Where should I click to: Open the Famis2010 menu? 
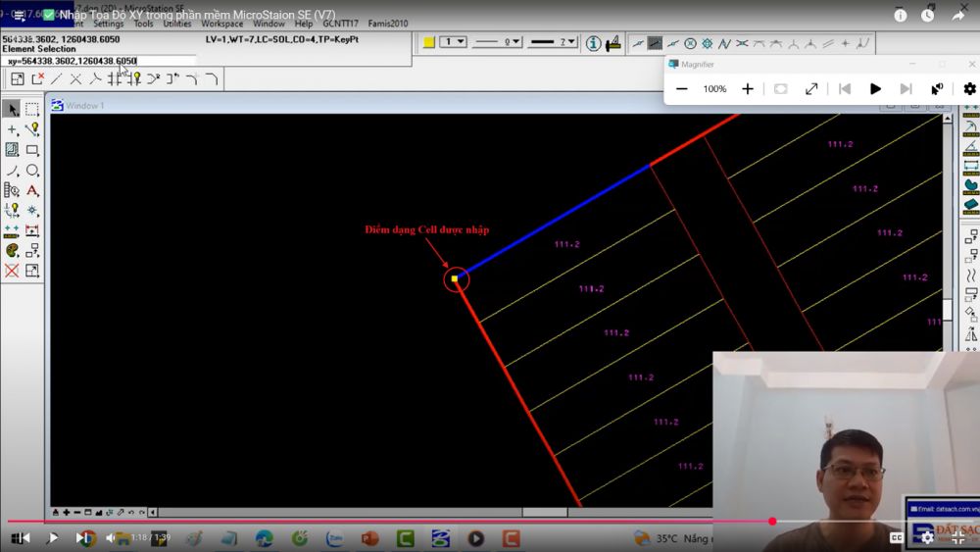[x=388, y=24]
